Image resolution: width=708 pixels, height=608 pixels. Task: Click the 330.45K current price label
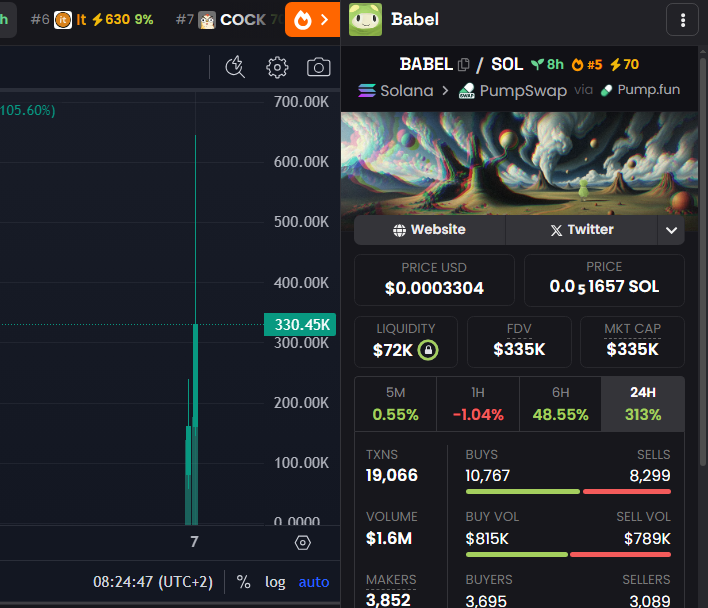(300, 325)
